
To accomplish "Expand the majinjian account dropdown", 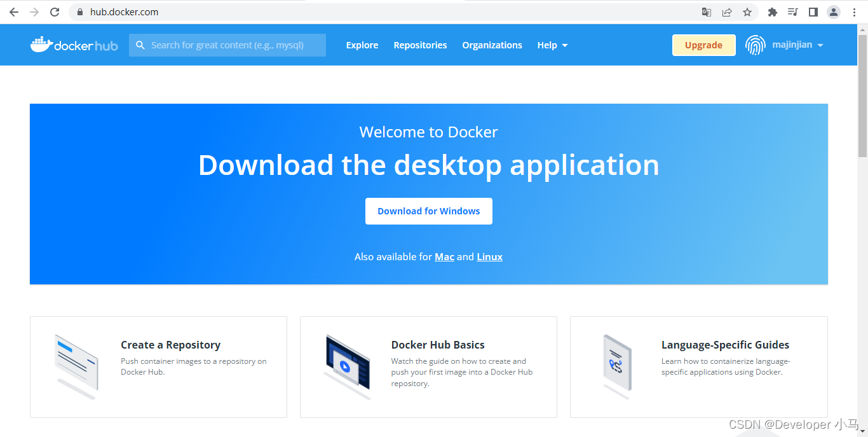I will point(797,45).
